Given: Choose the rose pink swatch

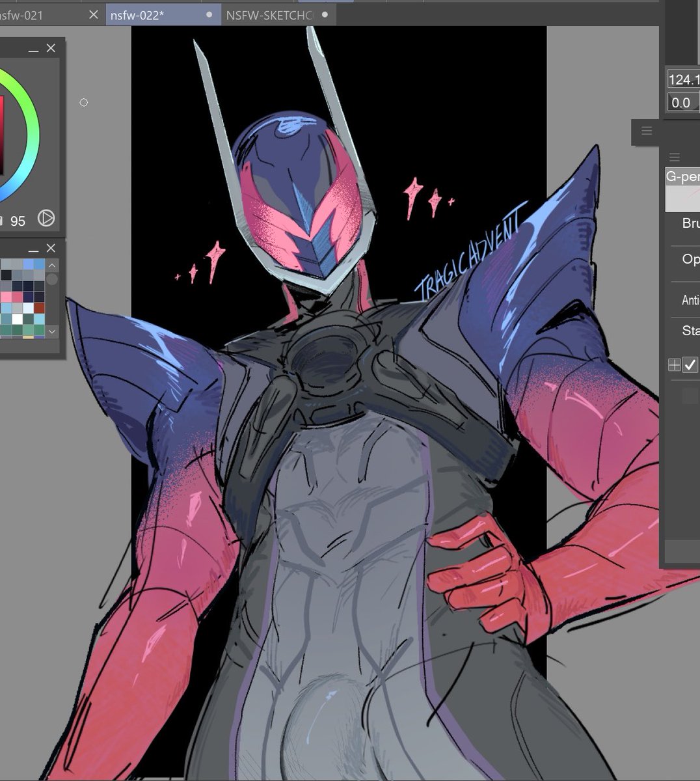Looking at the screenshot, I should (x=18, y=297).
